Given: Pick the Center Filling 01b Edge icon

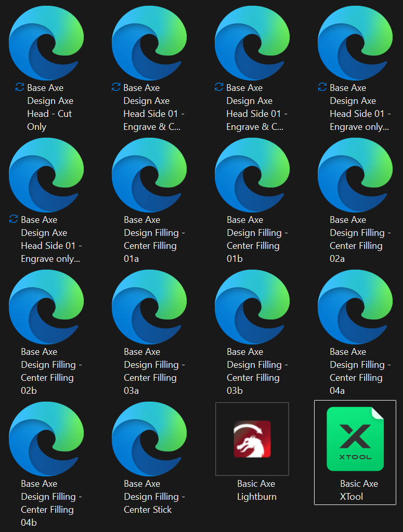Looking at the screenshot, I should tap(252, 175).
